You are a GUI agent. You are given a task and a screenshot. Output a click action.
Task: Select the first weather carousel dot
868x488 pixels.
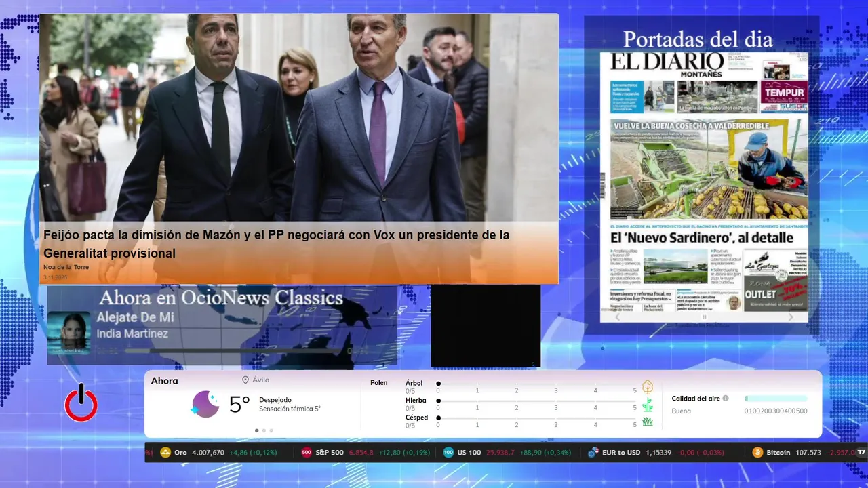(x=256, y=430)
